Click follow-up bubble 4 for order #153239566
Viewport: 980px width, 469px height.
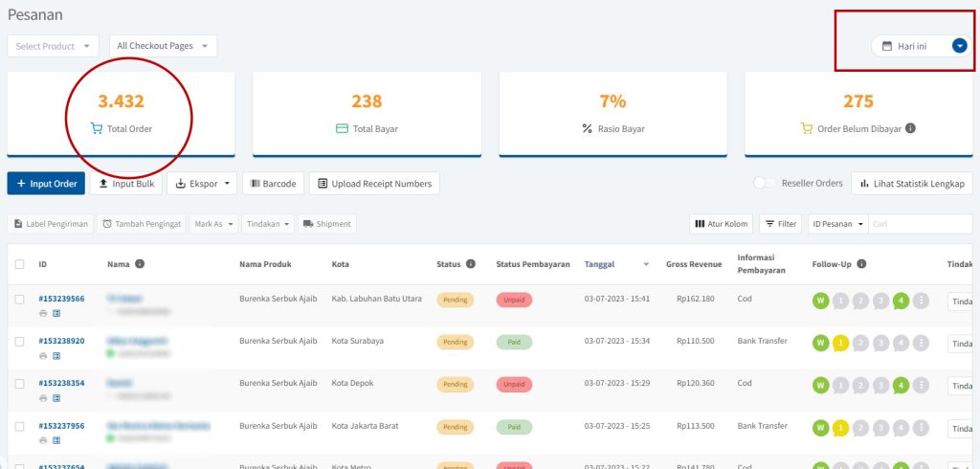[901, 301]
